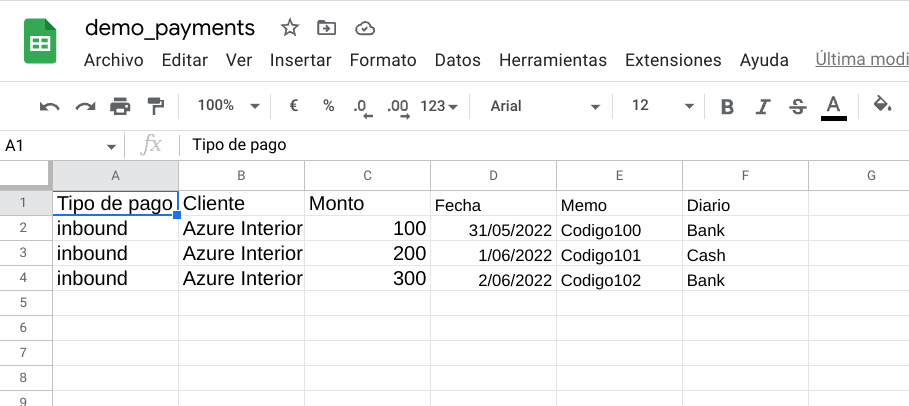Apply euro currency format button

[294, 106]
